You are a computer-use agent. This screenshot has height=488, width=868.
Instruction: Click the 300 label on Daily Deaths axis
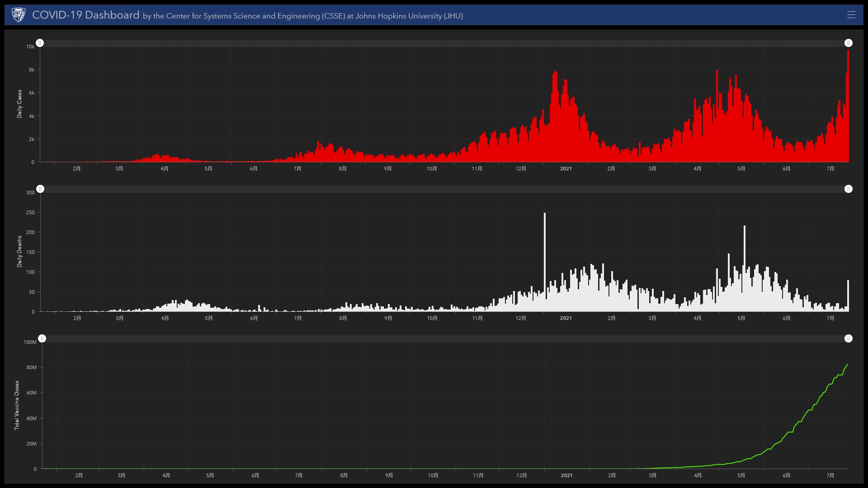pyautogui.click(x=30, y=192)
